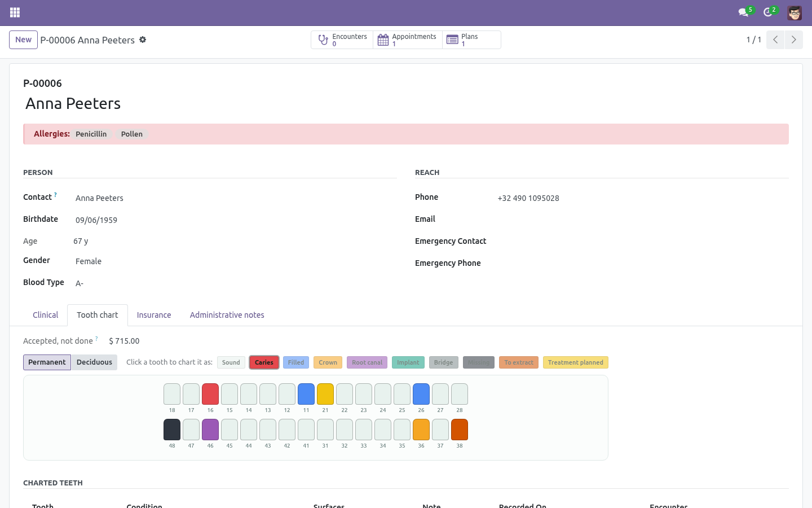Open Contact field Anna Peeters
This screenshot has height=508, width=812.
point(234,198)
